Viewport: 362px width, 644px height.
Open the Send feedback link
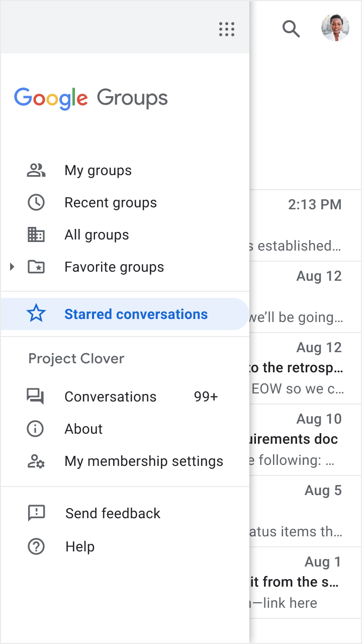click(x=113, y=514)
